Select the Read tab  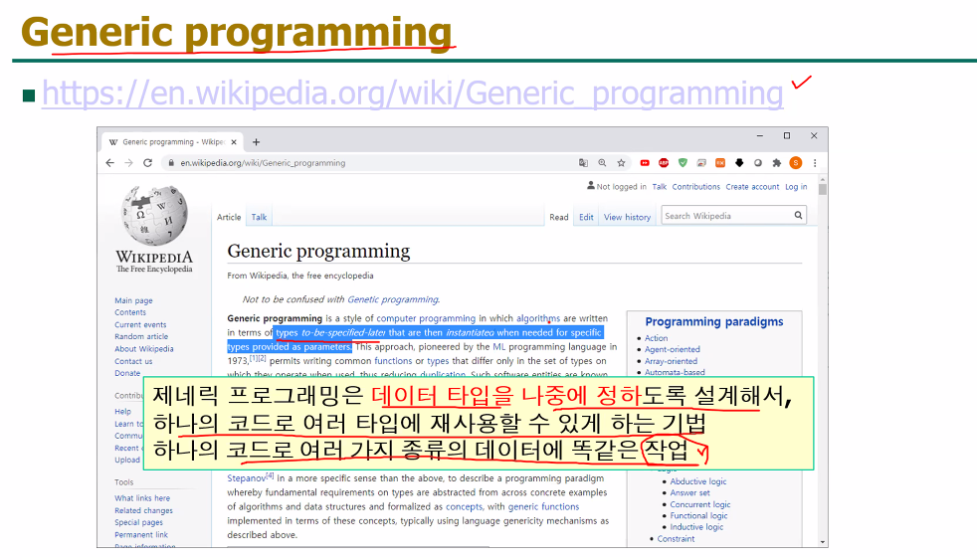559,217
